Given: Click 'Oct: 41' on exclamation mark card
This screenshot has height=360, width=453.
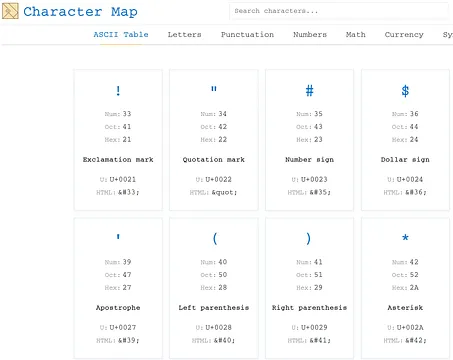Looking at the screenshot, I should click(118, 127).
